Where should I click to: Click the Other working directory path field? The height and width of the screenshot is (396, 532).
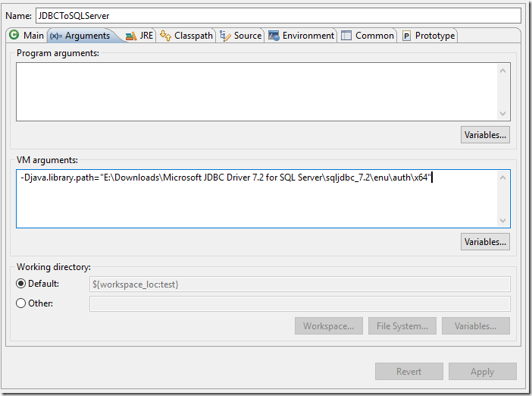299,303
